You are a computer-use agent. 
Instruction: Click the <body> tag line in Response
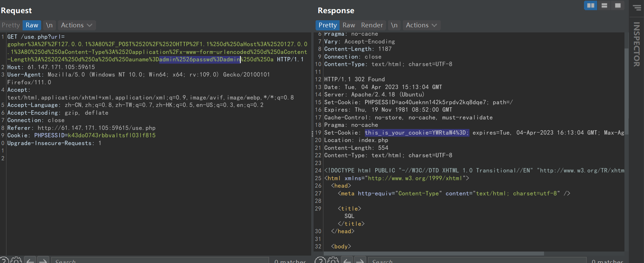coord(341,246)
